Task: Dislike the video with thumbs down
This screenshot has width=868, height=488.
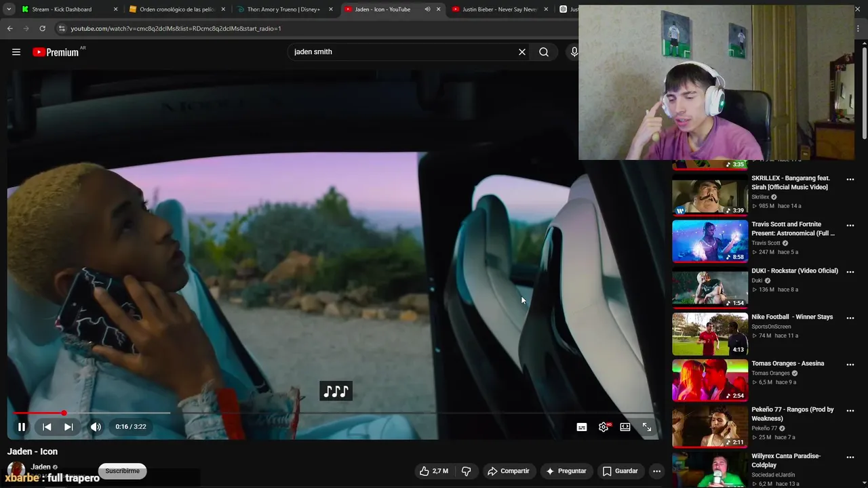Action: [x=467, y=471]
